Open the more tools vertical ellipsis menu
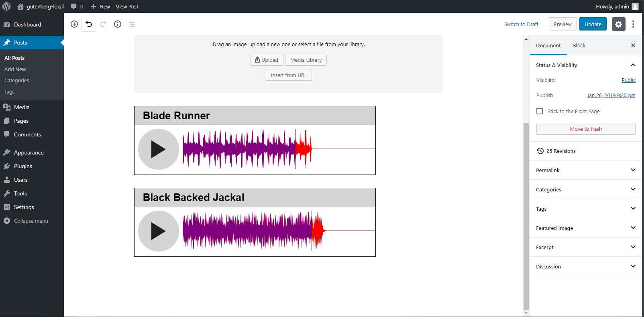644x317 pixels. tap(633, 24)
